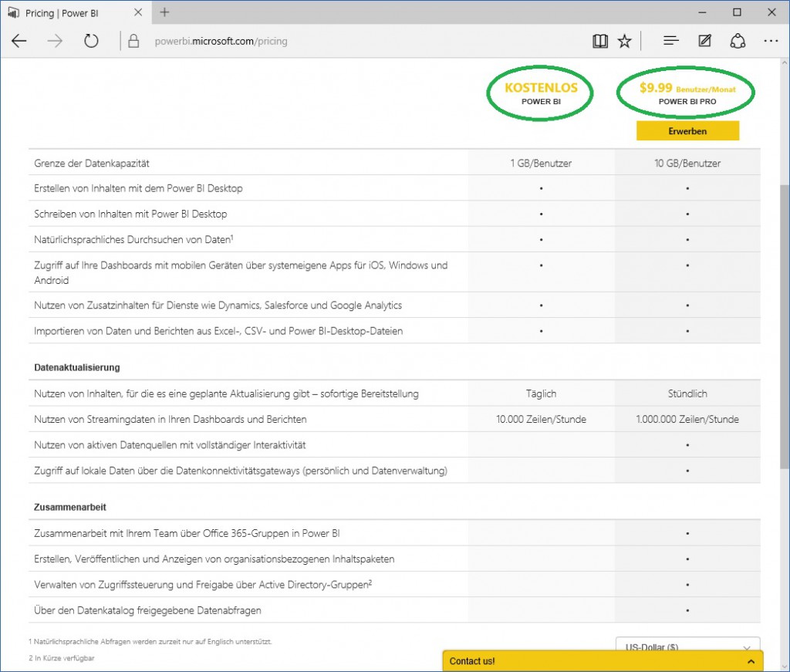Refresh the Power BI pricing page

tap(91, 41)
